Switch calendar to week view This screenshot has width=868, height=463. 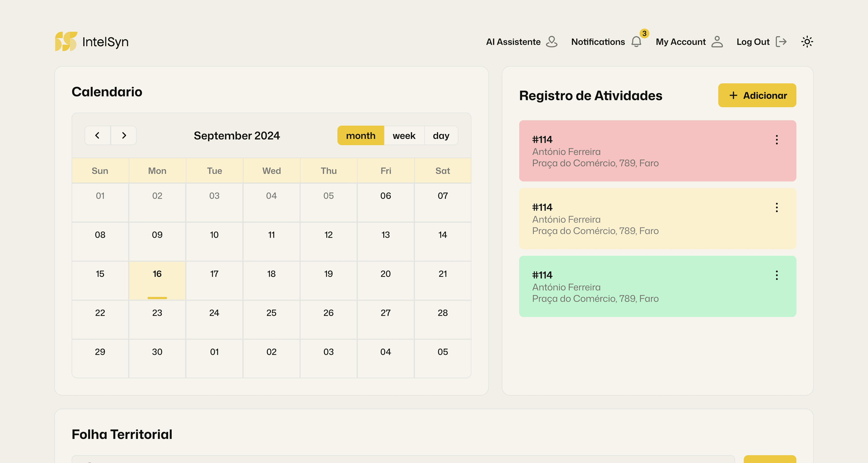click(404, 135)
